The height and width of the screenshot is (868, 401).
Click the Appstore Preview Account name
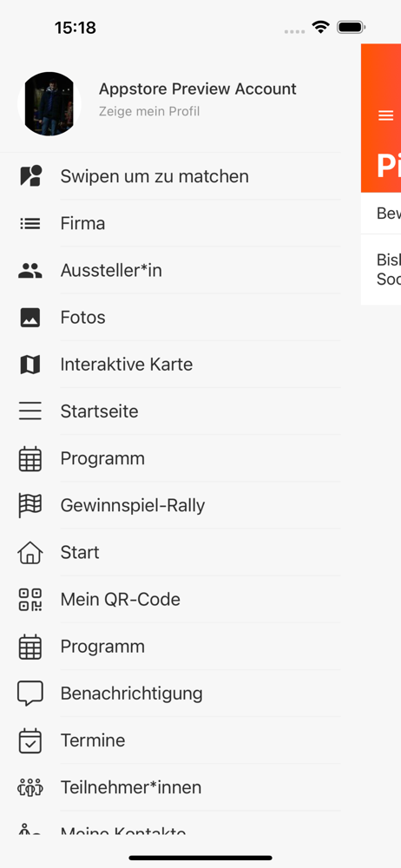click(198, 89)
